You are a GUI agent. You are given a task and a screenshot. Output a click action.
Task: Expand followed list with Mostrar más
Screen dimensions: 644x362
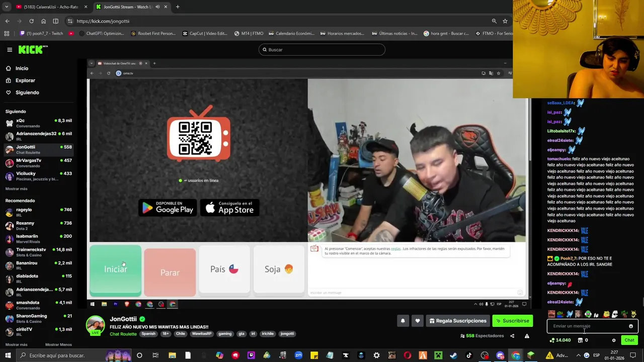(x=16, y=189)
